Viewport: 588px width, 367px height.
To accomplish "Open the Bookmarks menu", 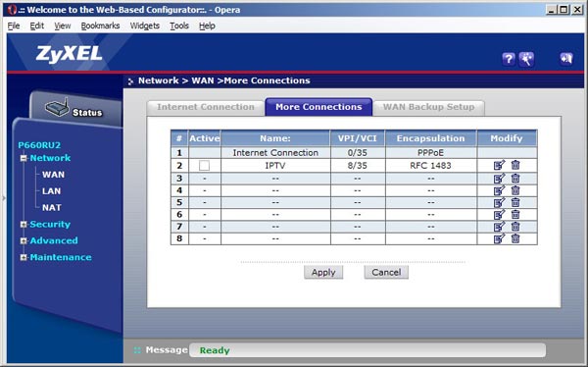I will pyautogui.click(x=100, y=26).
